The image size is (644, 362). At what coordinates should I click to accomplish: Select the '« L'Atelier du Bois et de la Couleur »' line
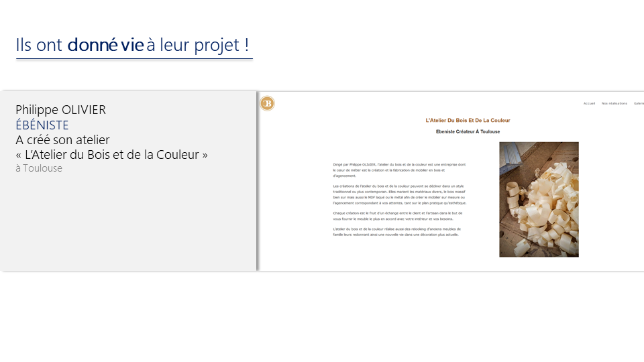112,155
